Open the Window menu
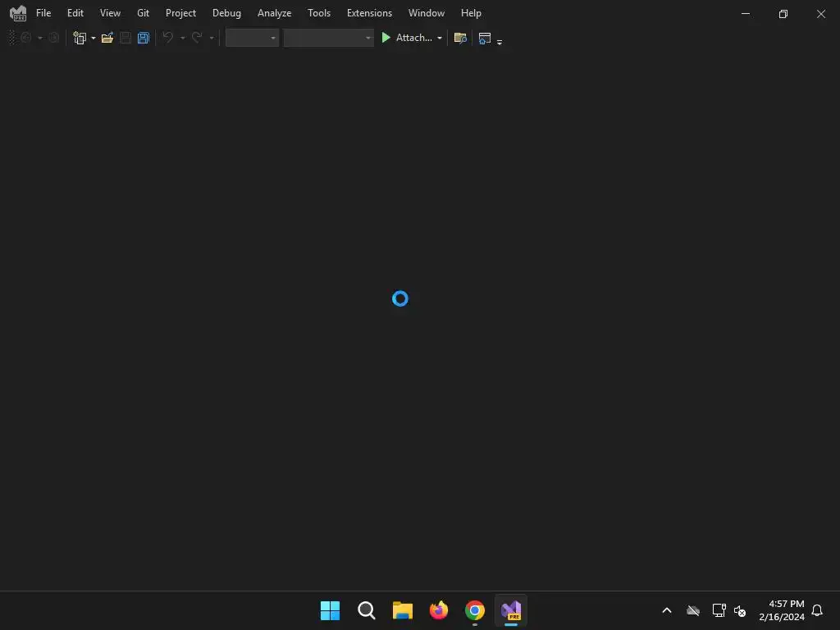The height and width of the screenshot is (630, 840). [427, 13]
